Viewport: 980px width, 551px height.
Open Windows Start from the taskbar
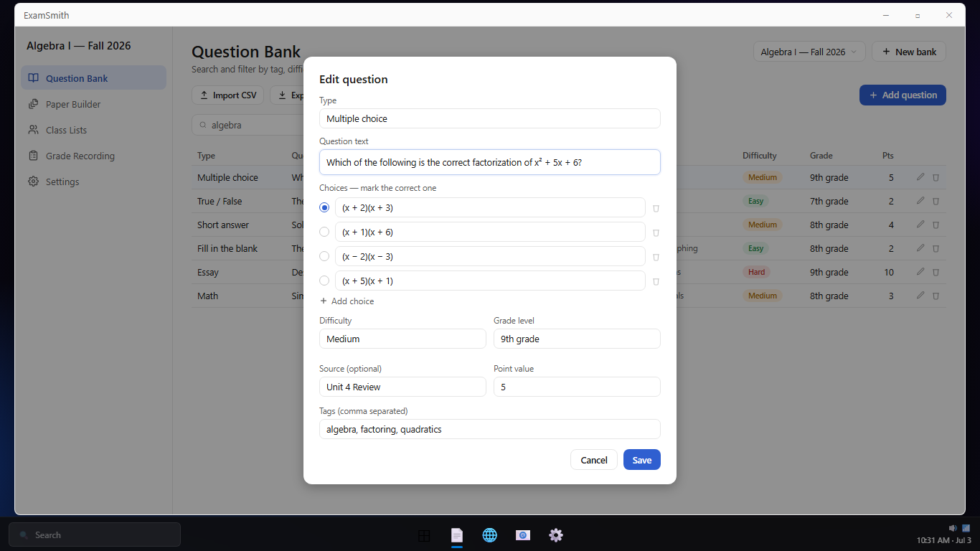(424, 535)
